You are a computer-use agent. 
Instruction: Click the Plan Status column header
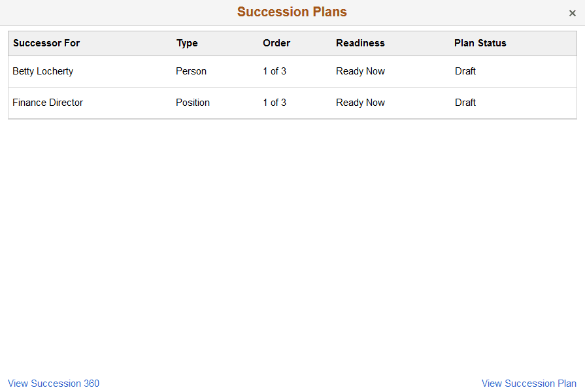pyautogui.click(x=480, y=43)
